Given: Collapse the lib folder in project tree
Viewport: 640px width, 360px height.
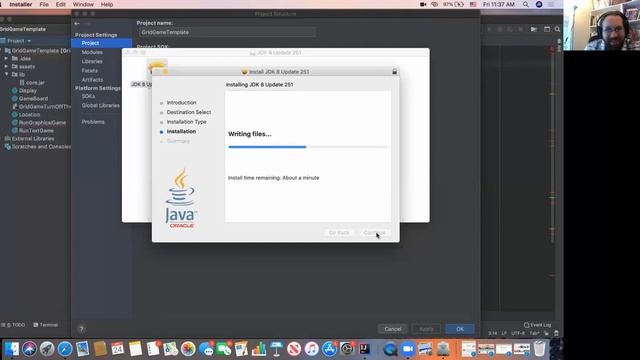Looking at the screenshot, I should click(6, 74).
